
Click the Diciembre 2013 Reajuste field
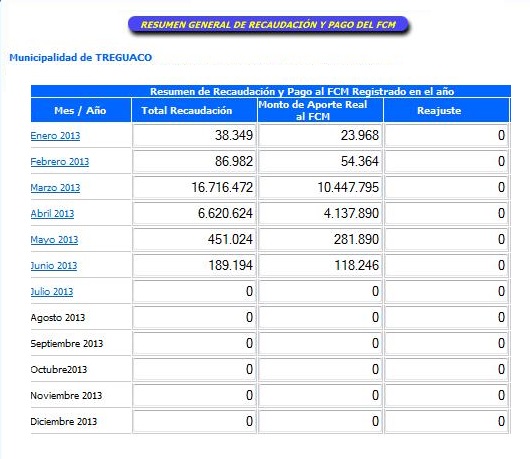446,421
